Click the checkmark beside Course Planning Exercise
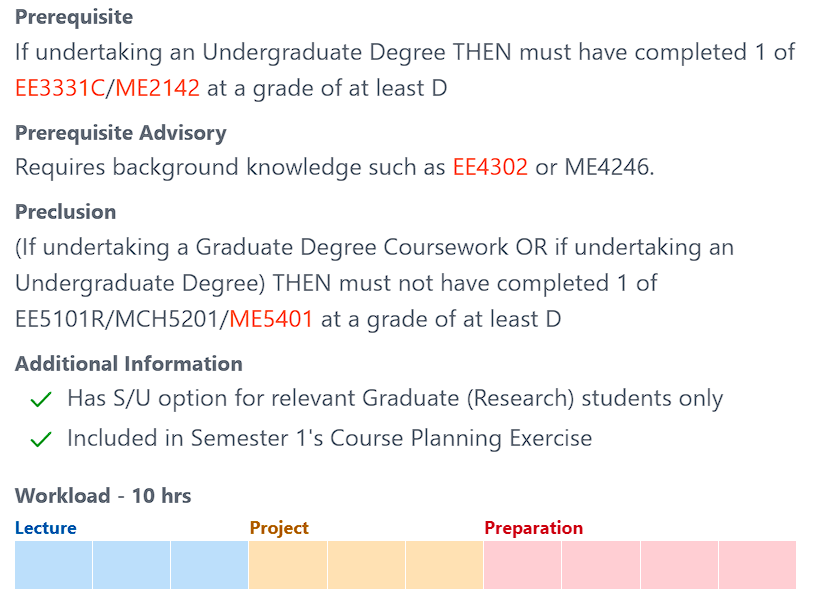 (41, 439)
